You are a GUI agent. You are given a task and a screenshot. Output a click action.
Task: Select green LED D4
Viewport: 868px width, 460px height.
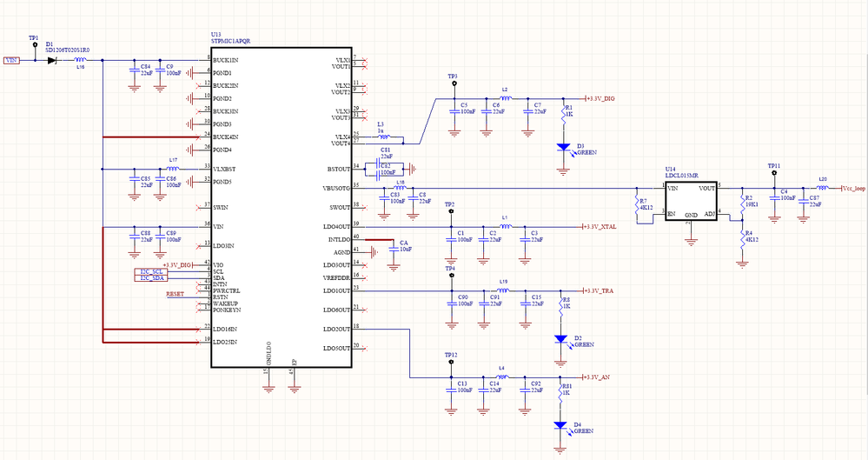point(560,425)
